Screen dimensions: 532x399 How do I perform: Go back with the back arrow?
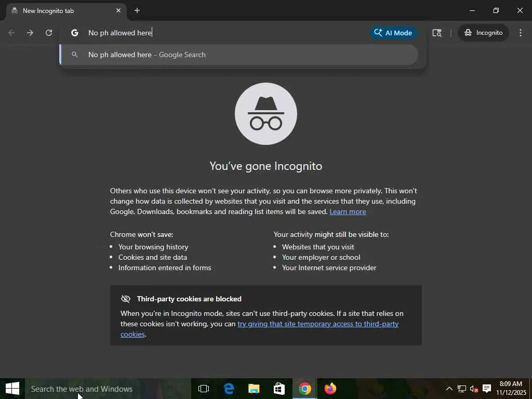[x=11, y=33]
